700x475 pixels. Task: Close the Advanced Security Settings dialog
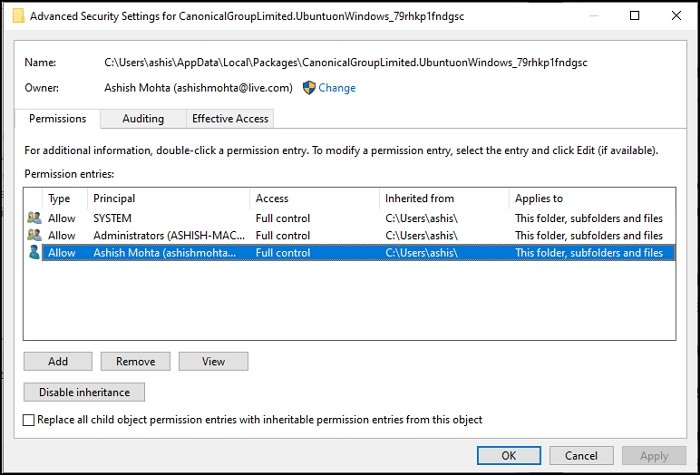click(676, 16)
